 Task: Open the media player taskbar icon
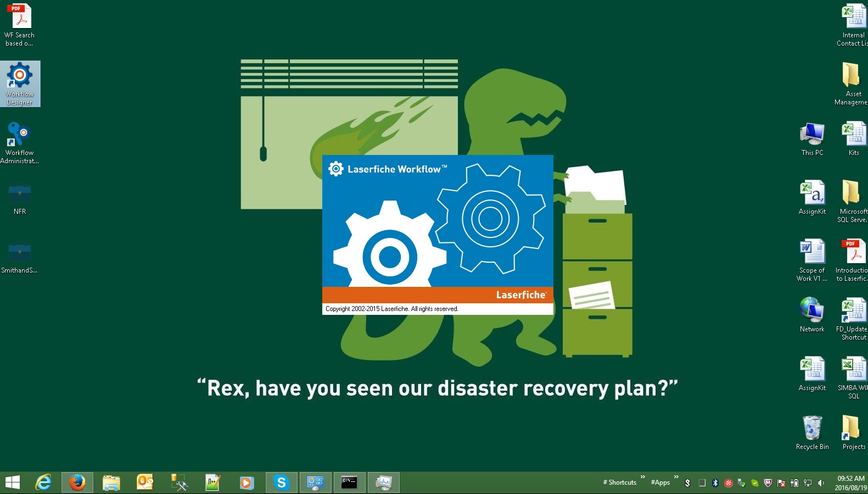pos(247,482)
